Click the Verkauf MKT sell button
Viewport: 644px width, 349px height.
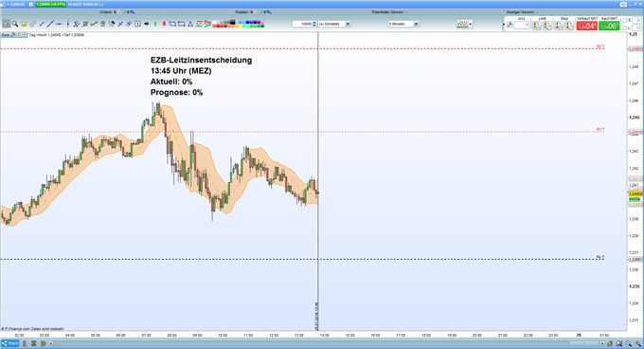(586, 26)
